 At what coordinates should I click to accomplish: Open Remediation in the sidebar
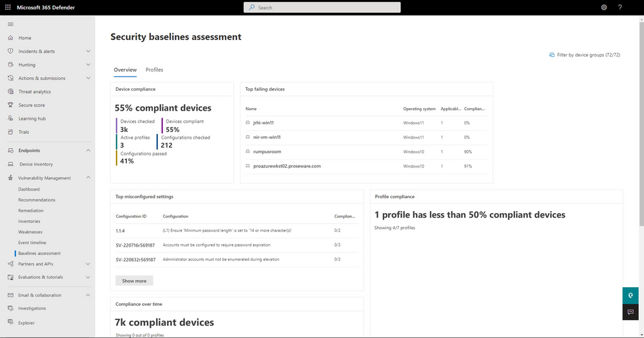(x=31, y=211)
